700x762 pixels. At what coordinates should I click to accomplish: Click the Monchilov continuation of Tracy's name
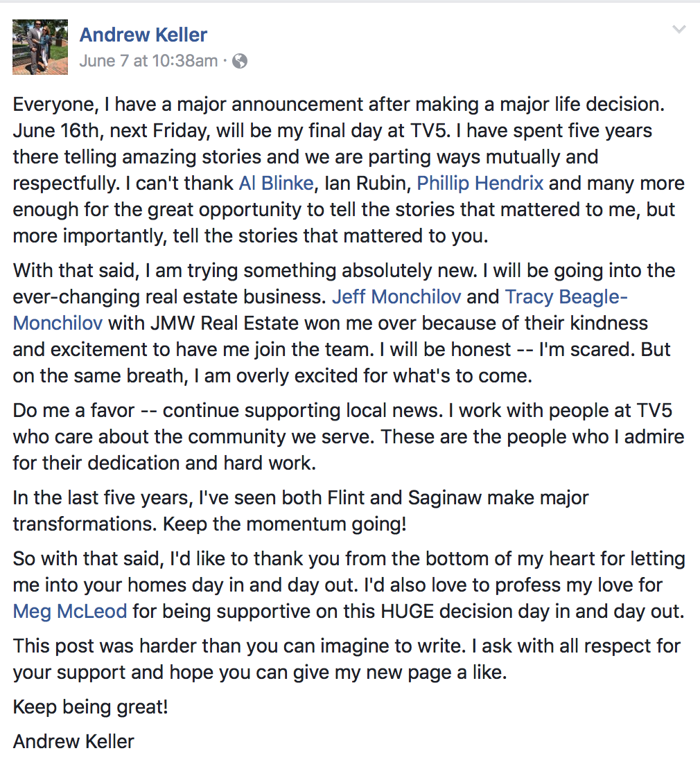58,324
